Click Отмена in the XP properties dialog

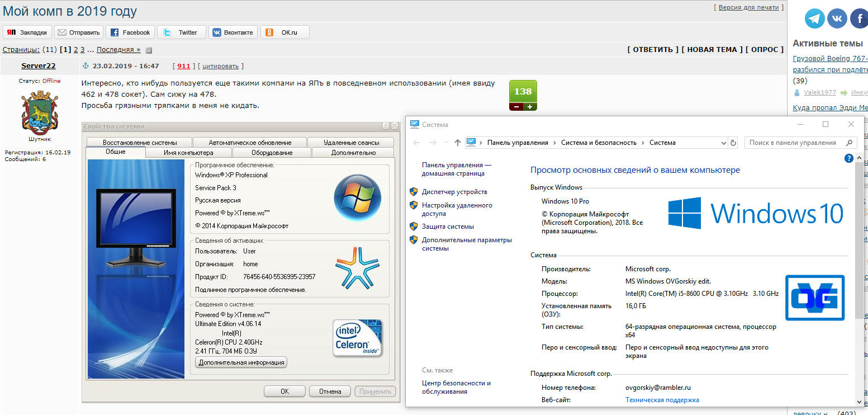[330, 392]
